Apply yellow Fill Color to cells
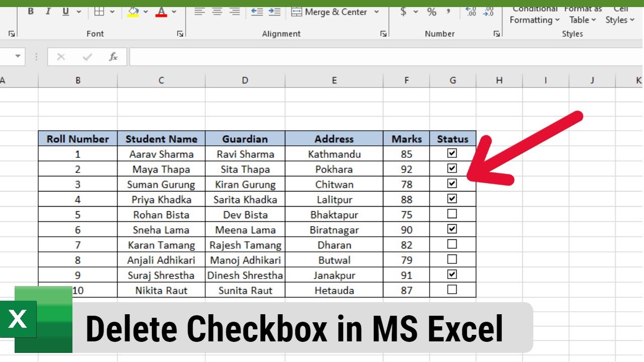644x362 pixels. [133, 11]
